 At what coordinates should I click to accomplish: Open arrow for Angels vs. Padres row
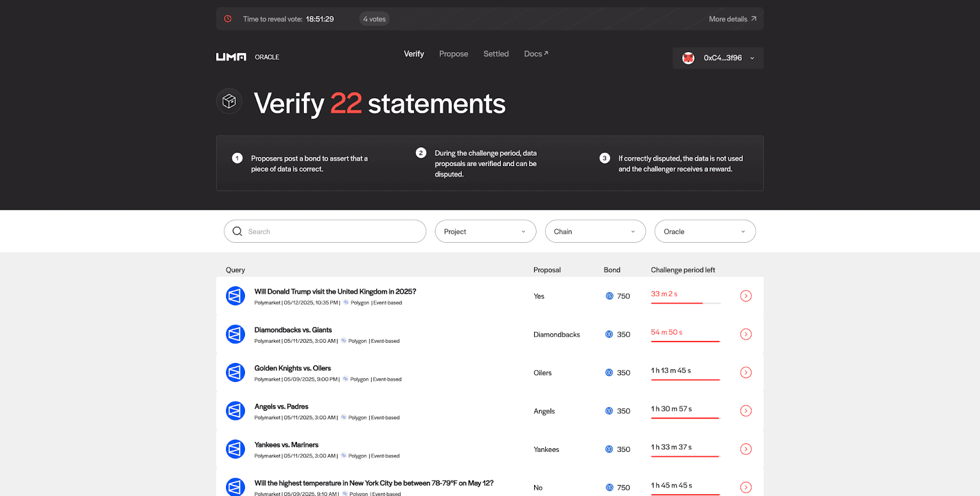pos(745,411)
